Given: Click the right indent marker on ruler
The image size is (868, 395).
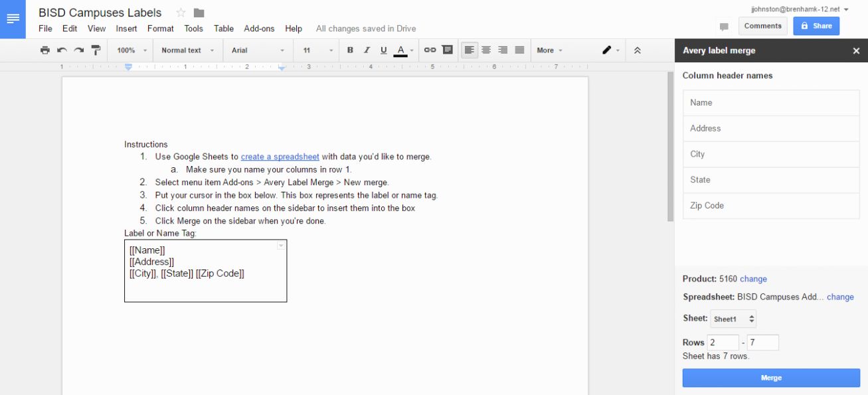Looking at the screenshot, I should (x=282, y=68).
